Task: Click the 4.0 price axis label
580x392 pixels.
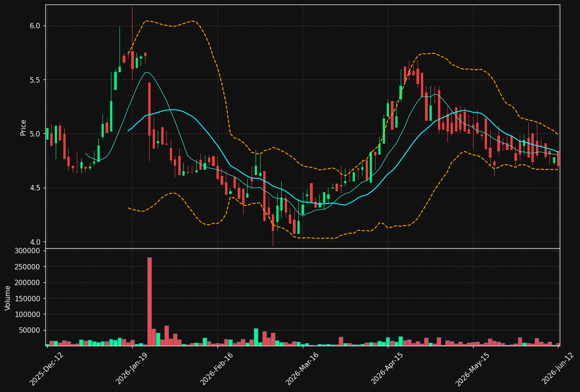Action: click(x=35, y=242)
